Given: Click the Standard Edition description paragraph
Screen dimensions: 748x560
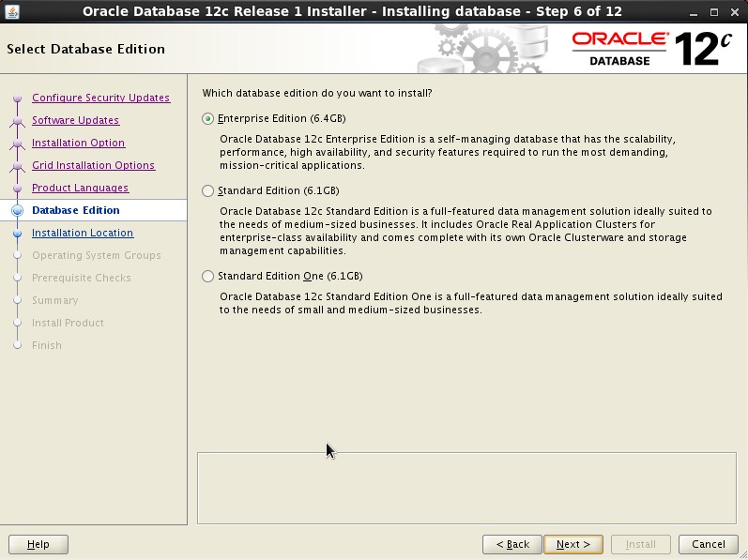Looking at the screenshot, I should tap(466, 231).
